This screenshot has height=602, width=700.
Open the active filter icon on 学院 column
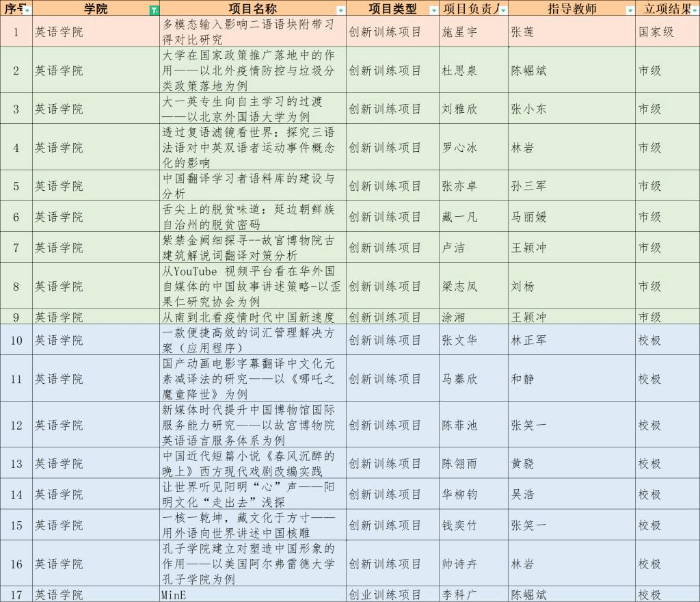[x=154, y=10]
